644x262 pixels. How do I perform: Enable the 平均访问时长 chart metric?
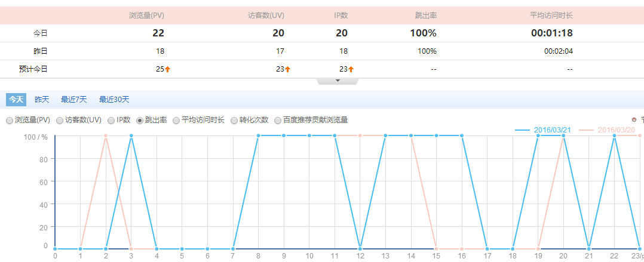click(x=176, y=120)
